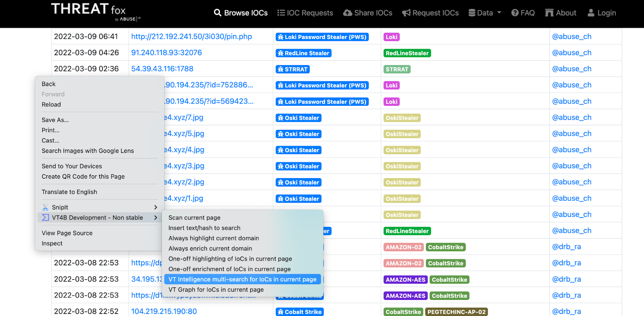The width and height of the screenshot is (644, 316).
Task: Expand the SnipIt submenu arrow
Action: (x=155, y=207)
